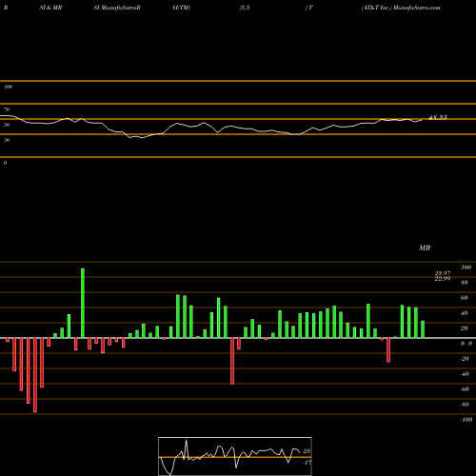Click the MR right axis label -60

coord(465,389)
